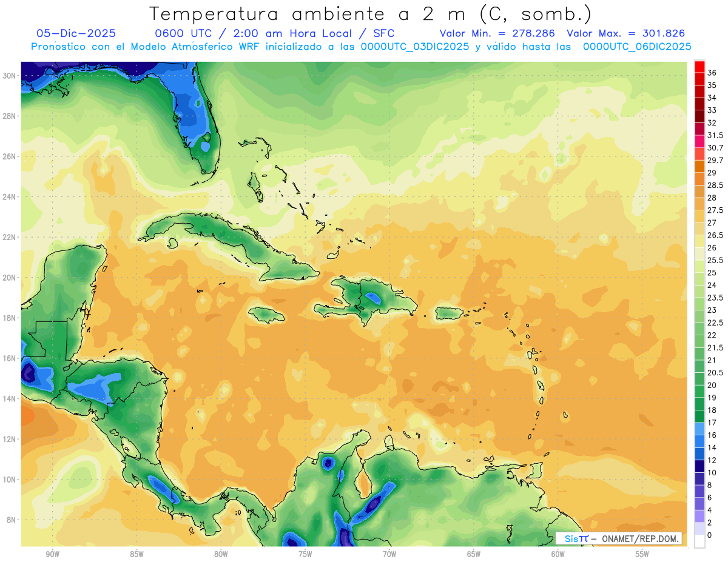
Task: Click the 20.5 value on the color legend
Action: click(715, 373)
